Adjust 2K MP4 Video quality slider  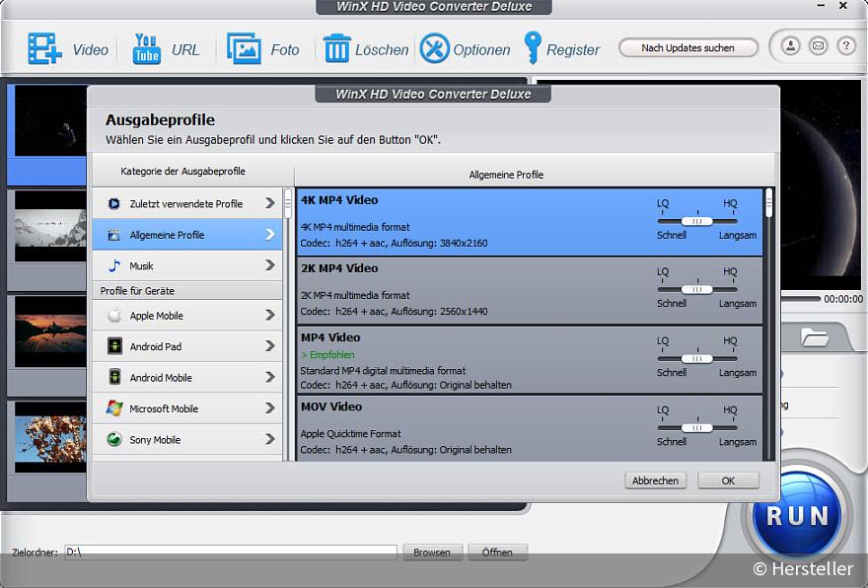pyautogui.click(x=697, y=290)
